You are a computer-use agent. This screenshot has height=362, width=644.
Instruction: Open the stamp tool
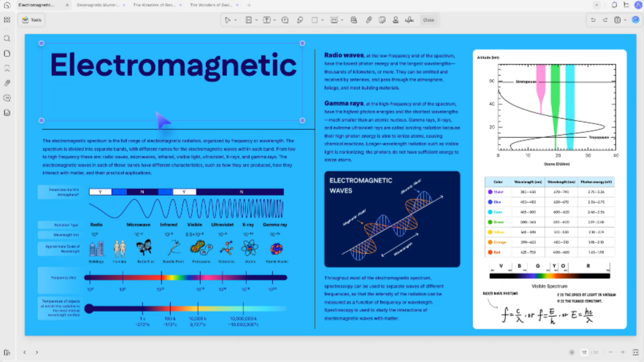coord(396,20)
